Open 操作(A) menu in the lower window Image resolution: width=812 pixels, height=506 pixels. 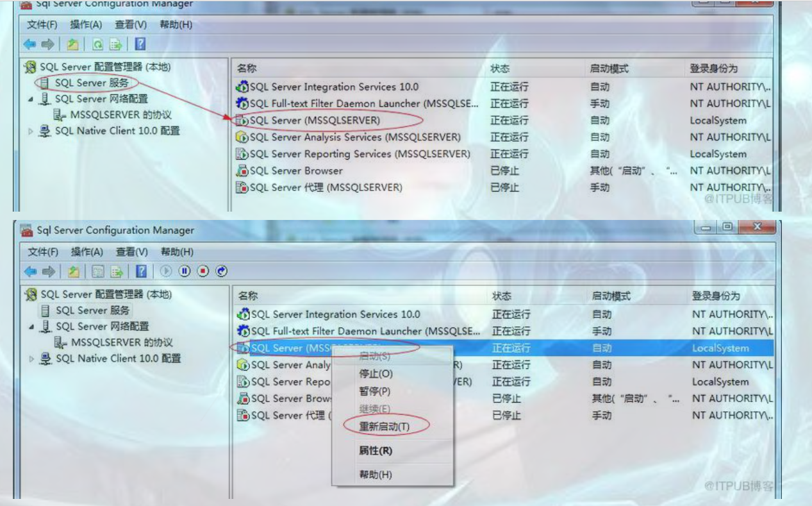(x=87, y=251)
